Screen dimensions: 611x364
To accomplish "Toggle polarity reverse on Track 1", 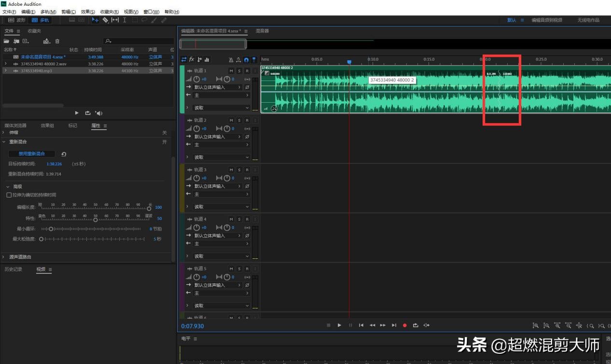I will (x=247, y=87).
